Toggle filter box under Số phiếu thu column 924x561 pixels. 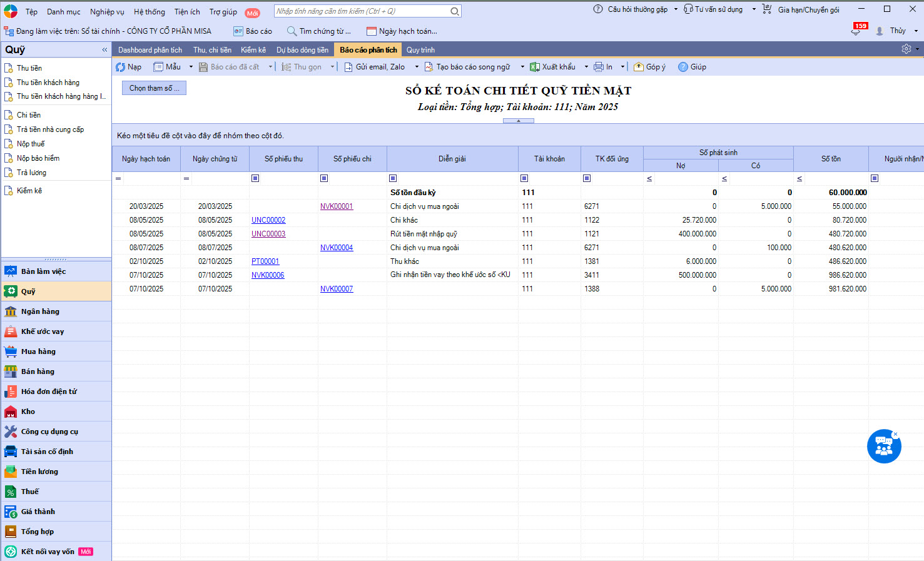coord(255,178)
